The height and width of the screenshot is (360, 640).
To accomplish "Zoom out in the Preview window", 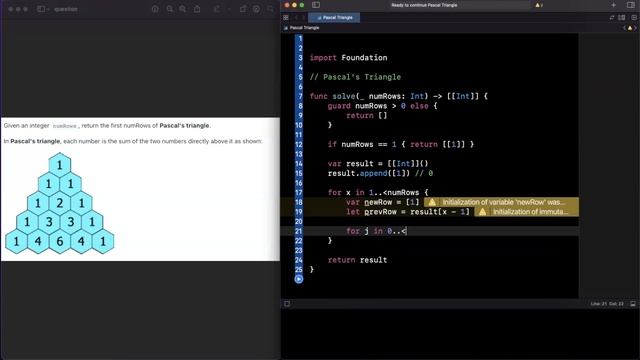I will pos(169,9).
